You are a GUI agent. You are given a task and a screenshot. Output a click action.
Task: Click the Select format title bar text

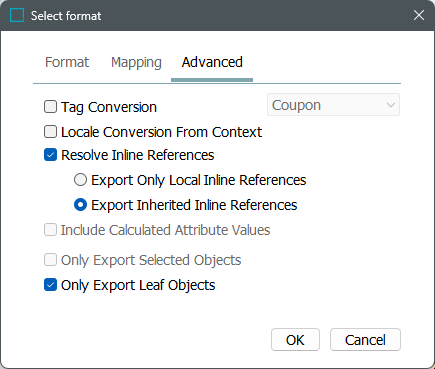(66, 16)
